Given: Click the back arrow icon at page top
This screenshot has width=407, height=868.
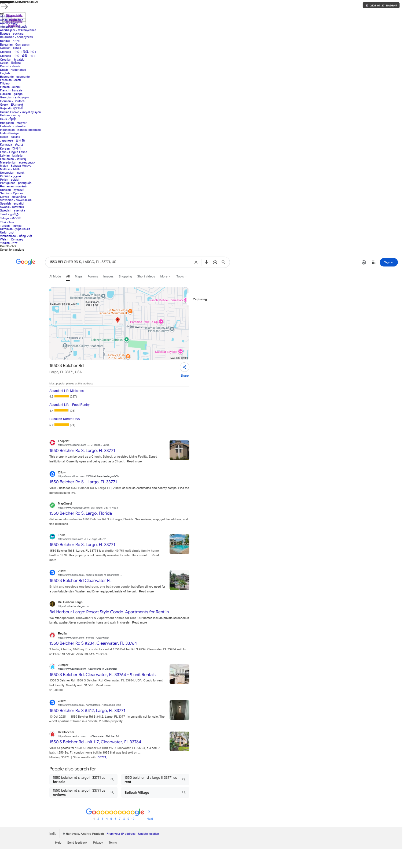Looking at the screenshot, I should click(x=4, y=6).
